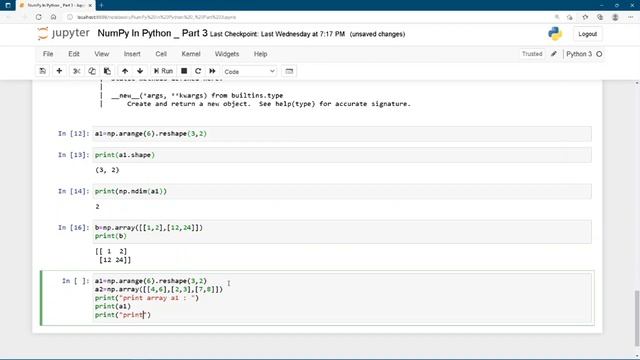Restart the kernel icon

[x=198, y=71]
